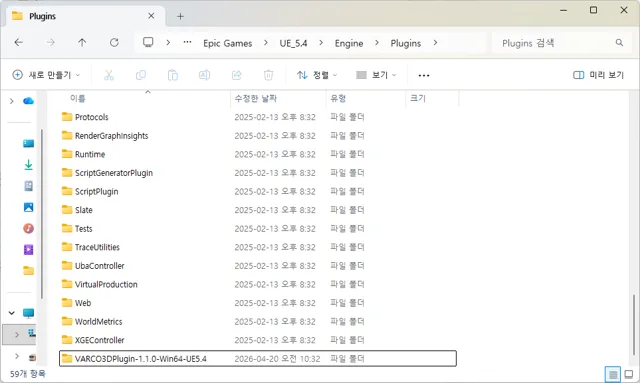Select the This PC monitor icon in the sidebar
The width and height of the screenshot is (640, 383).
(29, 313)
